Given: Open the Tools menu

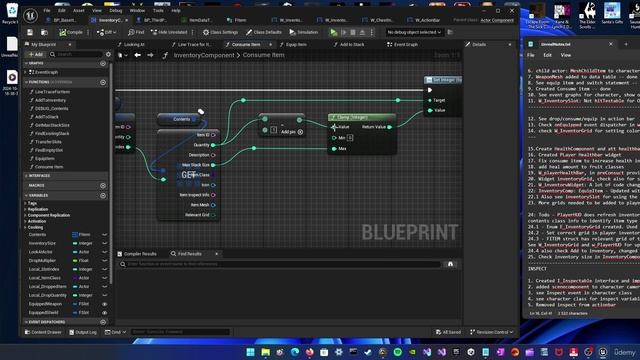Looking at the screenshot, I should tap(158, 11).
